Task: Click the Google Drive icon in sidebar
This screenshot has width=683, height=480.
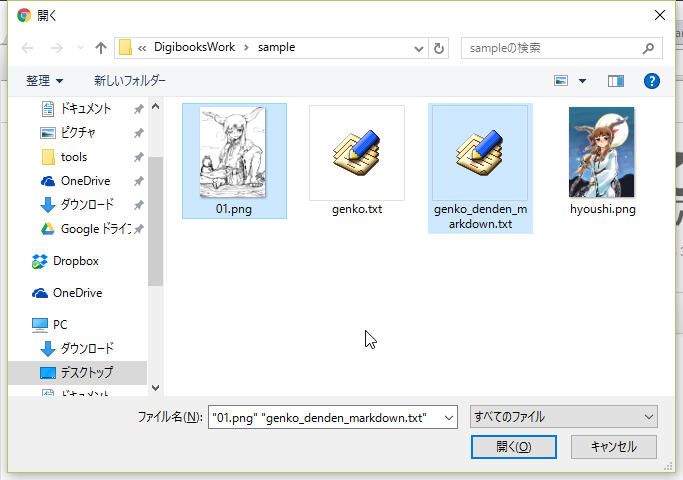Action: [48, 229]
